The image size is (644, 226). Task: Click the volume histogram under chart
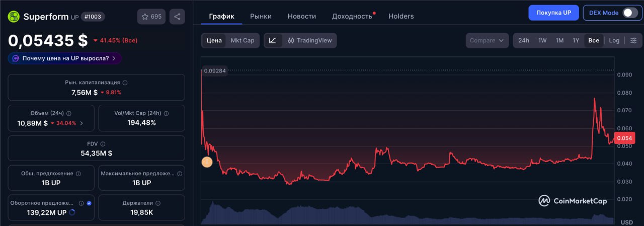click(408, 213)
